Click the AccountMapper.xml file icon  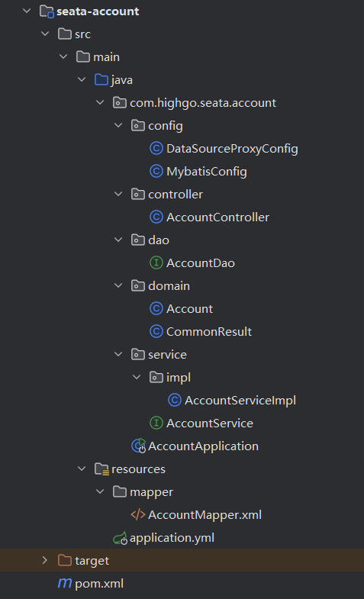click(x=138, y=514)
